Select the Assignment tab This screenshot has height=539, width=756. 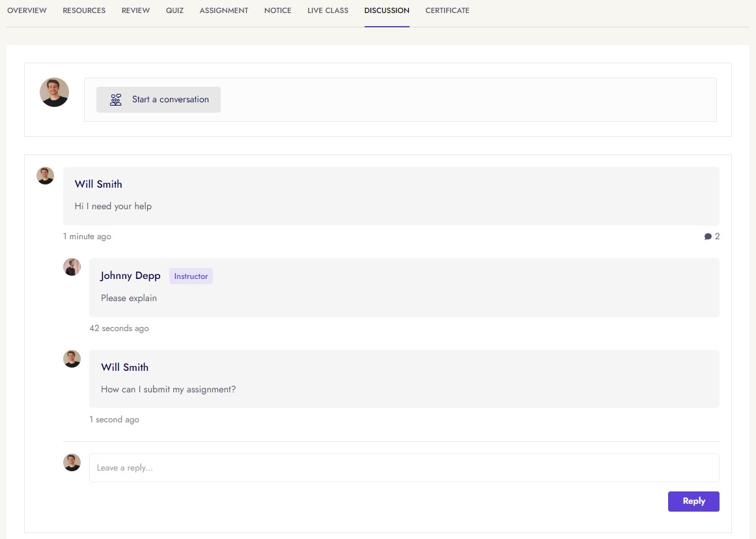tap(223, 10)
